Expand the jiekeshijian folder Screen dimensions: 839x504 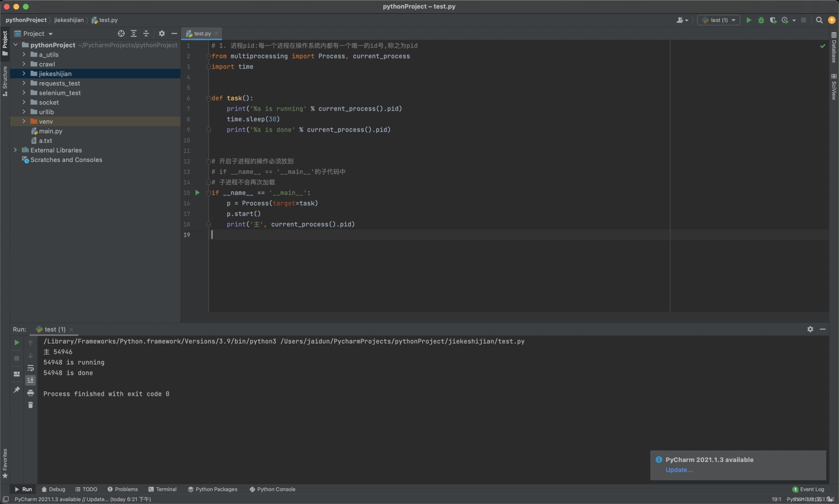coord(24,74)
